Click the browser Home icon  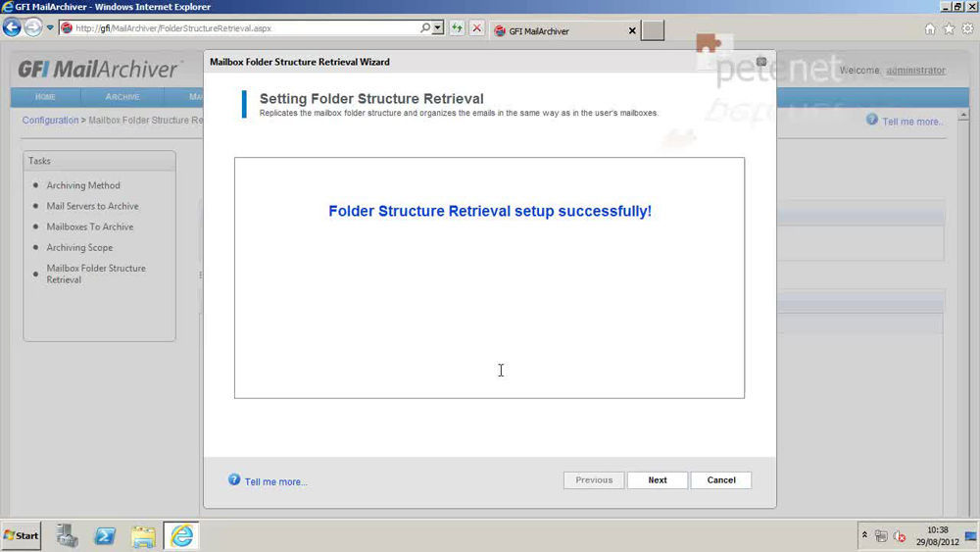(x=930, y=28)
